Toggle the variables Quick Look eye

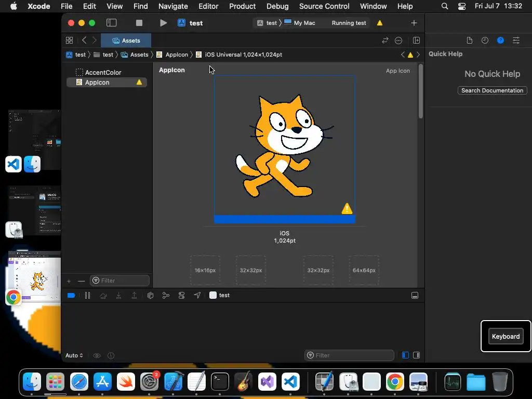point(97,355)
